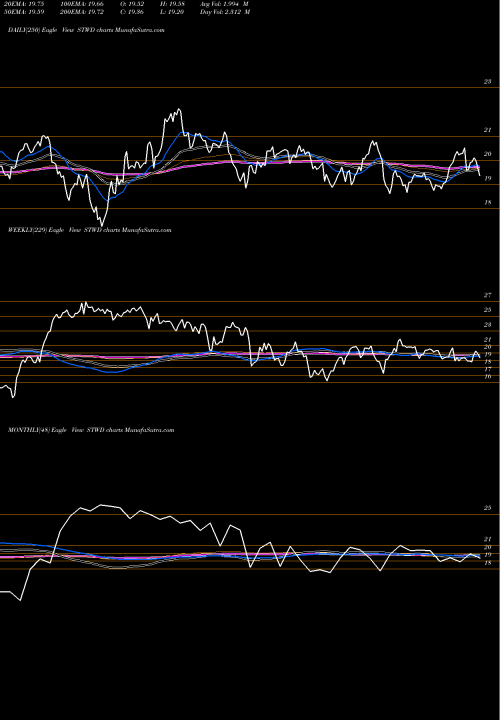Click the 21 price label on weekly chart

click(488, 340)
